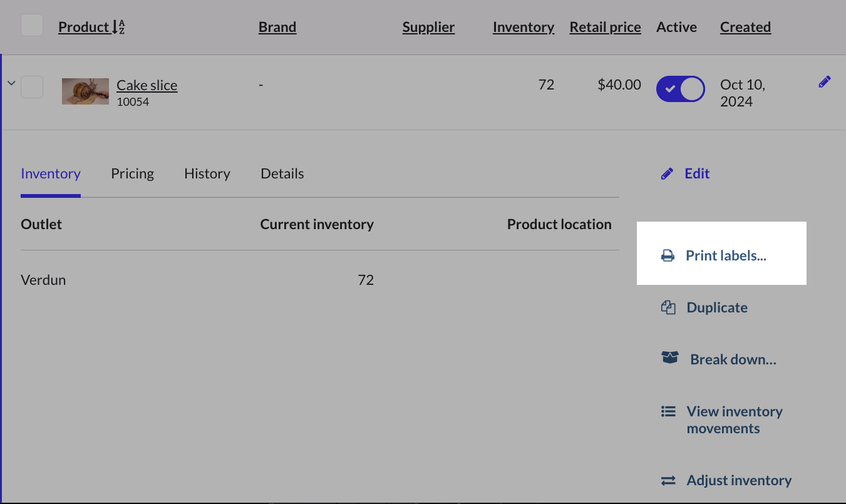Sort the list by Created date
Image resolution: width=846 pixels, height=504 pixels.
tap(745, 27)
